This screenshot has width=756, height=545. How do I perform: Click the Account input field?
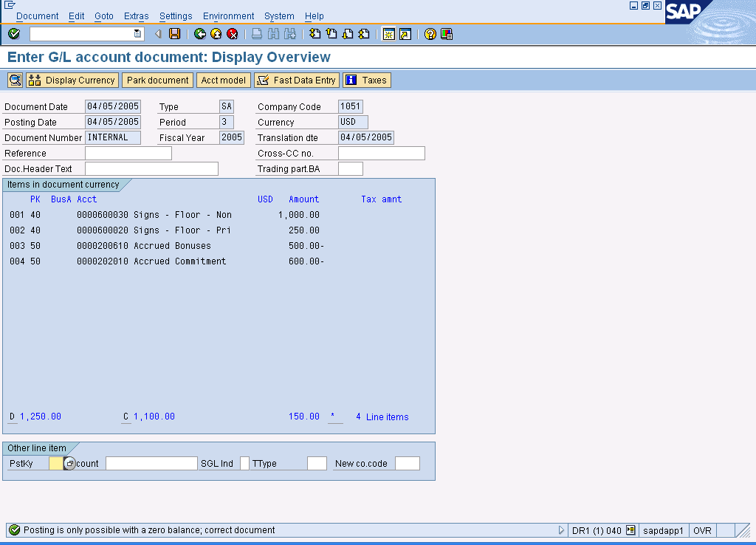point(151,464)
